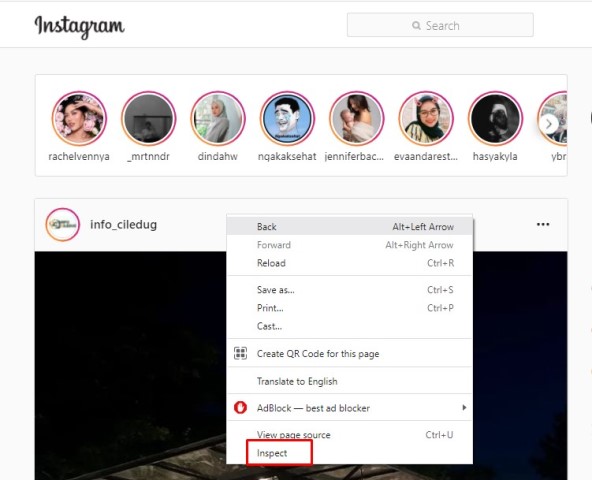Choose Cast... from the context menu
This screenshot has width=592, height=480.
[x=350, y=326]
